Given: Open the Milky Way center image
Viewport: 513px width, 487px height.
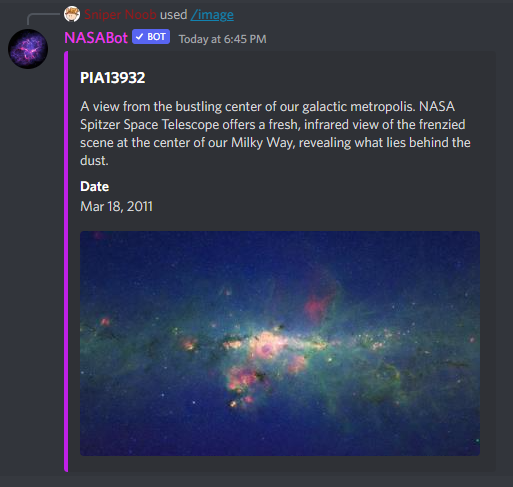Looking at the screenshot, I should (280, 343).
